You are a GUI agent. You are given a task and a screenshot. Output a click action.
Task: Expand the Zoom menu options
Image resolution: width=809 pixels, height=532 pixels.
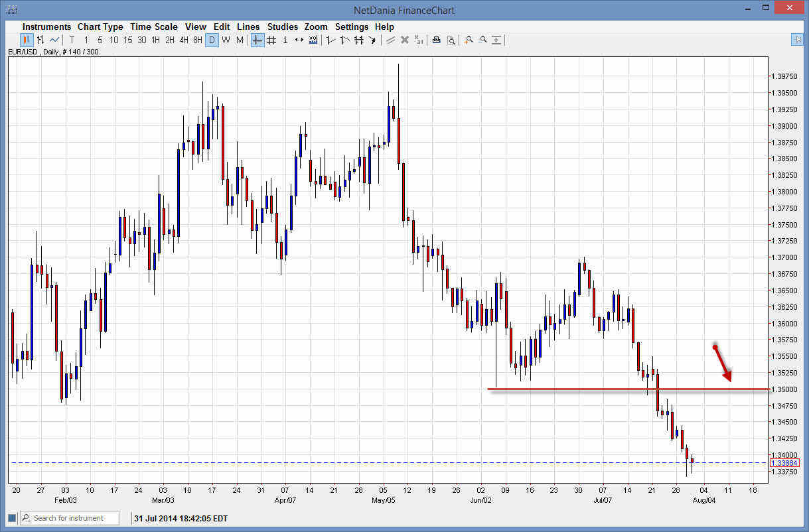[316, 27]
